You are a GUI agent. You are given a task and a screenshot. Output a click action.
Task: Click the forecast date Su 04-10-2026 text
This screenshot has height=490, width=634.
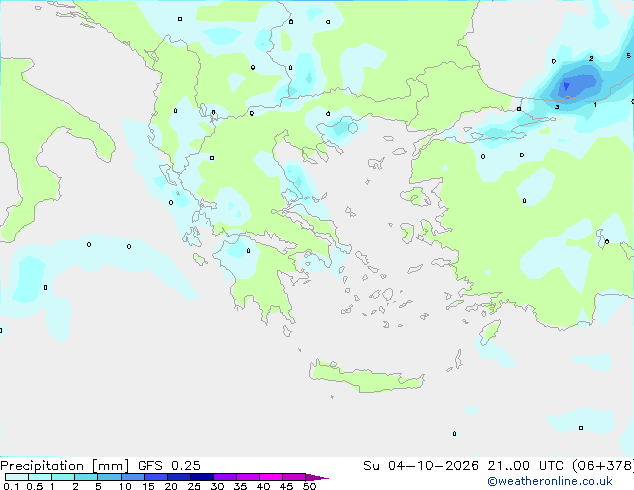click(421, 466)
